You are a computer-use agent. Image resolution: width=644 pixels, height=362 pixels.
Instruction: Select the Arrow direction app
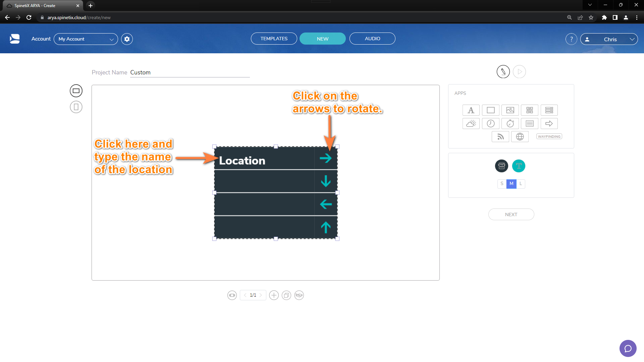click(x=549, y=123)
